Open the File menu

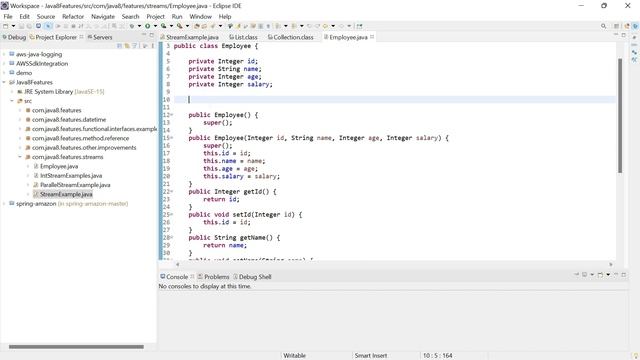(x=8, y=16)
